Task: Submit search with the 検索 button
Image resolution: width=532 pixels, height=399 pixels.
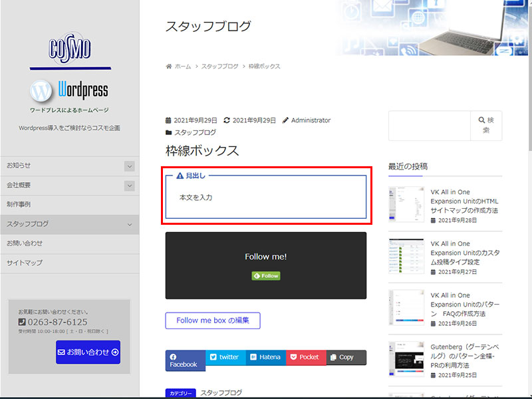Action: [x=485, y=125]
